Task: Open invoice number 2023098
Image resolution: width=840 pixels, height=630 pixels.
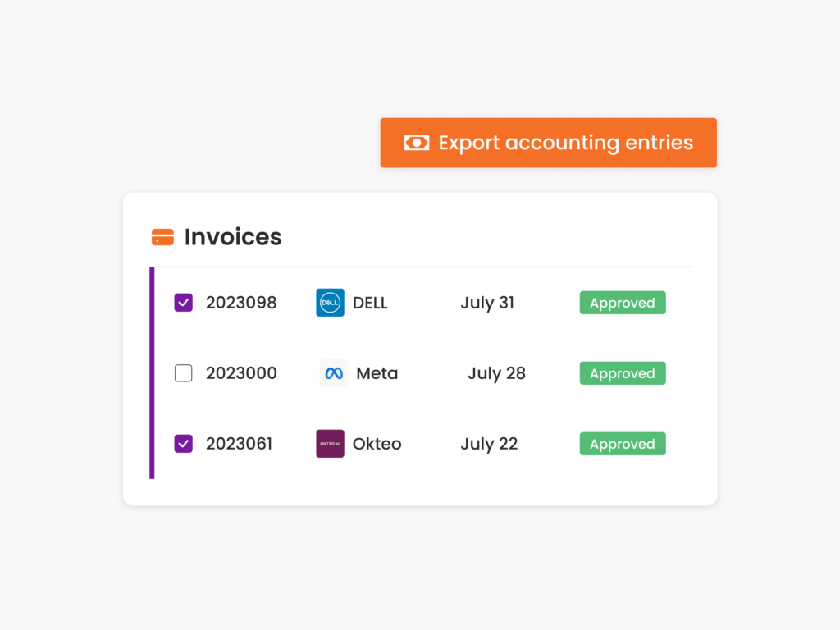Action: pos(241,302)
